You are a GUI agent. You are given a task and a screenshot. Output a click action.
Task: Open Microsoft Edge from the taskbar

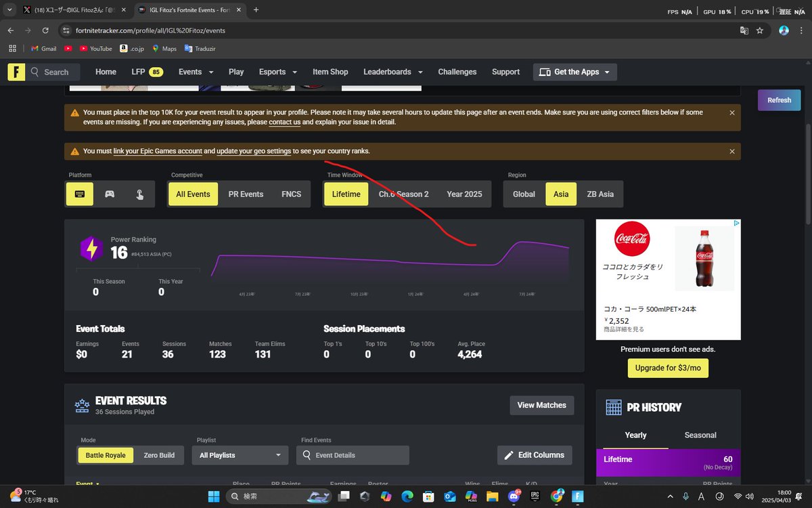(407, 496)
